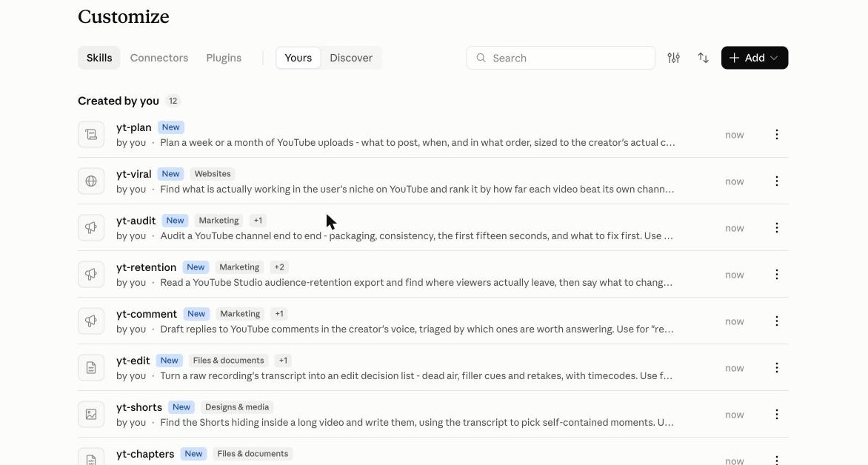Open the three-dot menu for yt-shorts
Image resolution: width=868 pixels, height=465 pixels.
coord(777,414)
